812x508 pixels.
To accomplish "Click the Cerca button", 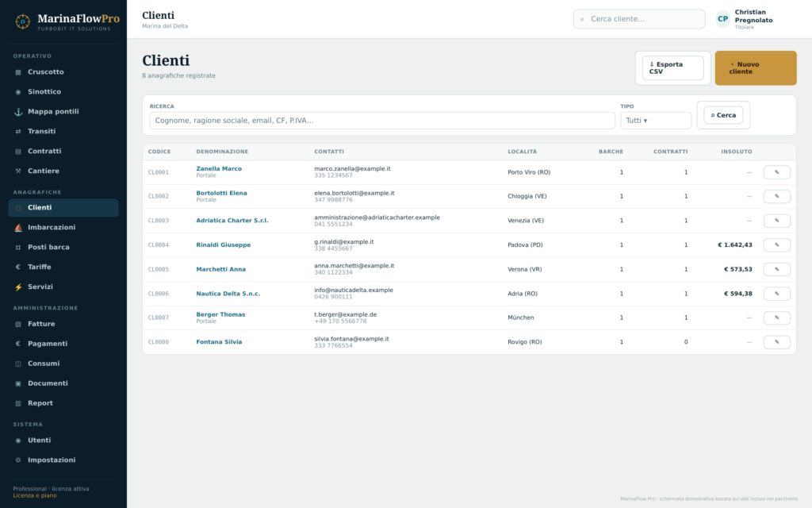I will (723, 115).
